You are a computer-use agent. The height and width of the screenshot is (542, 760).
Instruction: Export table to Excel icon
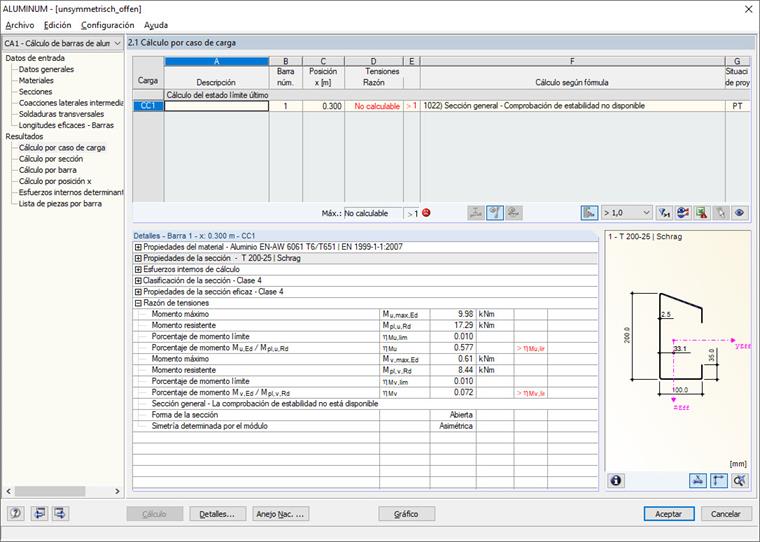[x=702, y=213]
